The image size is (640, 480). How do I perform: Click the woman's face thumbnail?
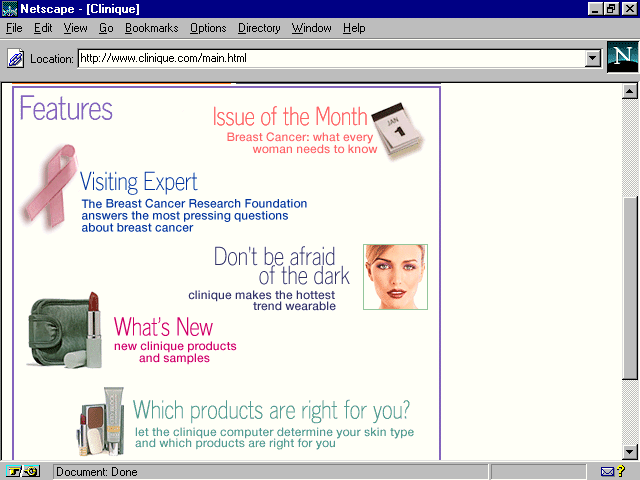point(395,277)
